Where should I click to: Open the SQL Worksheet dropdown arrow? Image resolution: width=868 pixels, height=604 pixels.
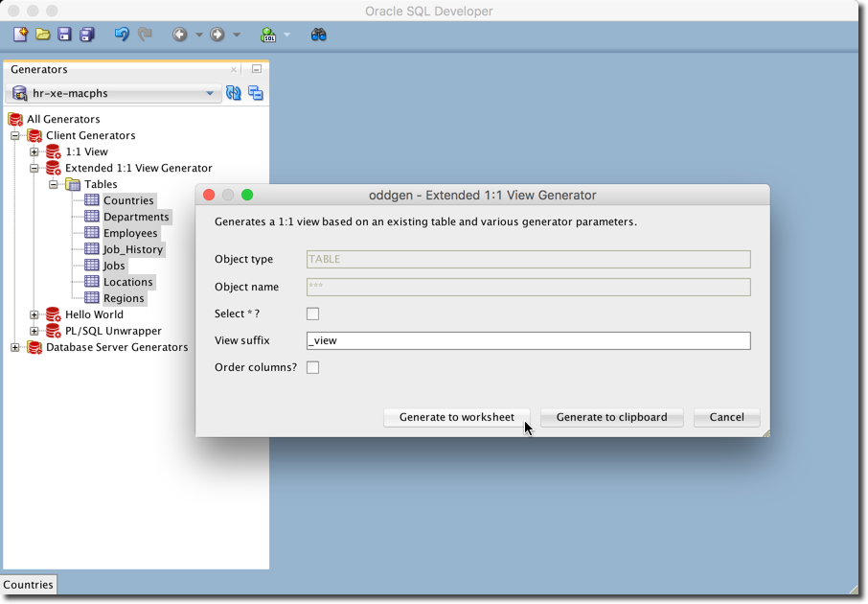pyautogui.click(x=286, y=35)
